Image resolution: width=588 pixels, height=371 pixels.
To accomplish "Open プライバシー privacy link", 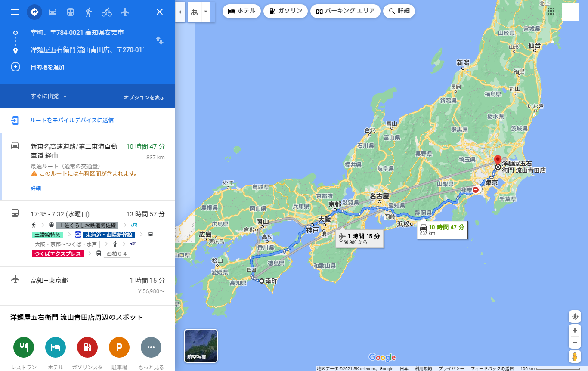I will 451,368.
